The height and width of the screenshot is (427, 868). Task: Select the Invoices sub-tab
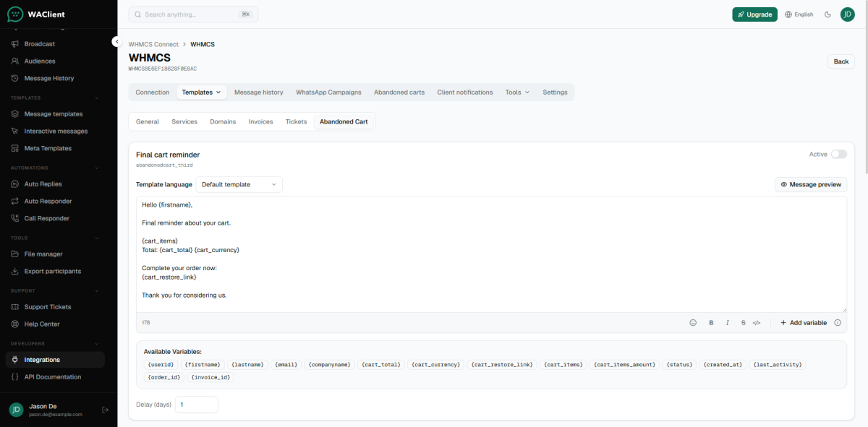(x=261, y=121)
